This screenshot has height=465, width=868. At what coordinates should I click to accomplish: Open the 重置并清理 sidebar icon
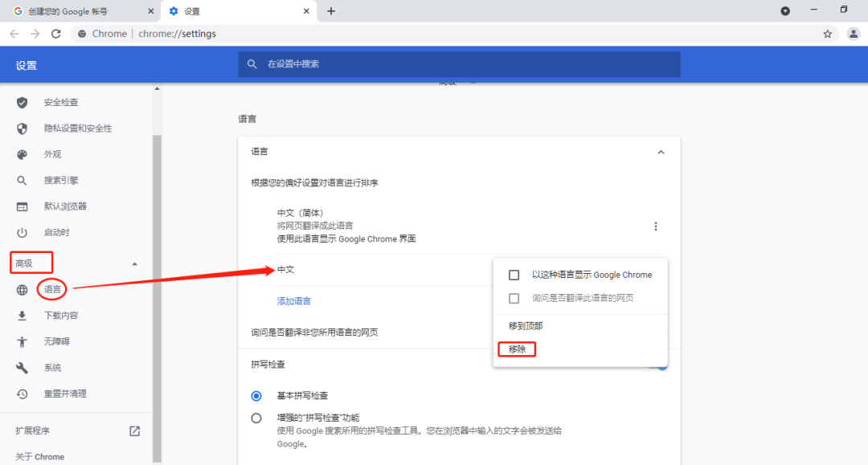tap(22, 394)
